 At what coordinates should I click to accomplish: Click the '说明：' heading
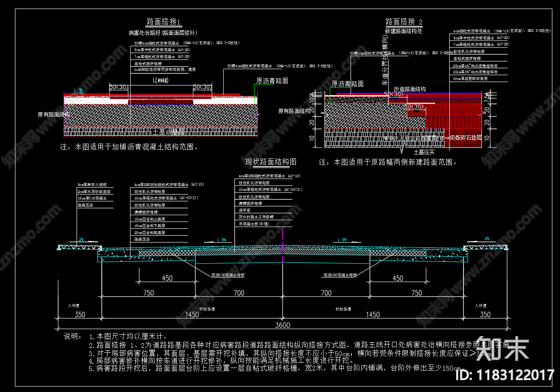pyautogui.click(x=72, y=337)
